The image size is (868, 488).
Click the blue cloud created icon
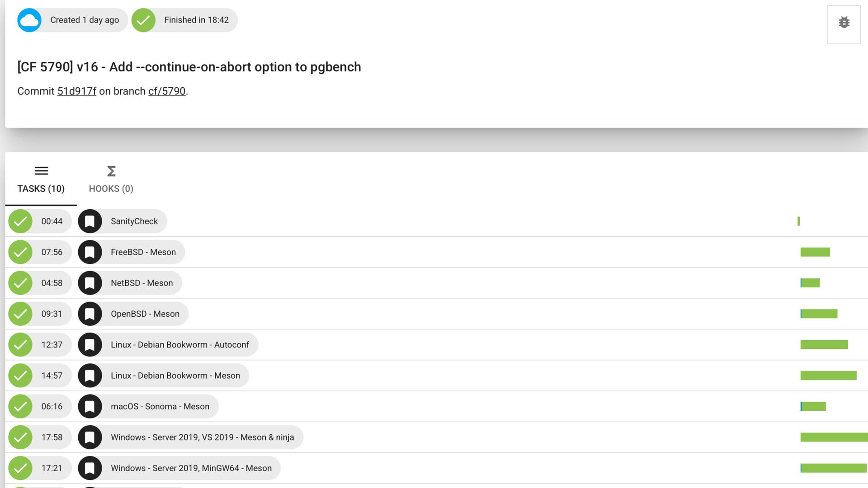(x=29, y=20)
